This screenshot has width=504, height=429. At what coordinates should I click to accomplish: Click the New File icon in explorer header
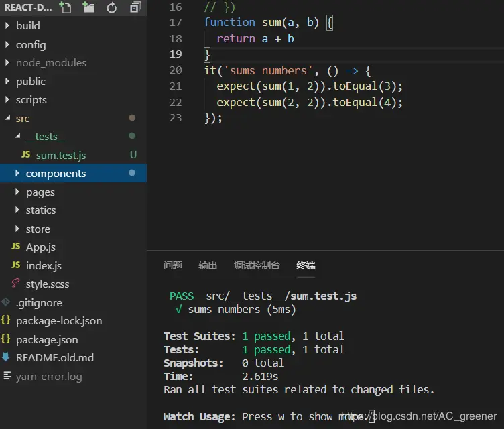pyautogui.click(x=66, y=7)
